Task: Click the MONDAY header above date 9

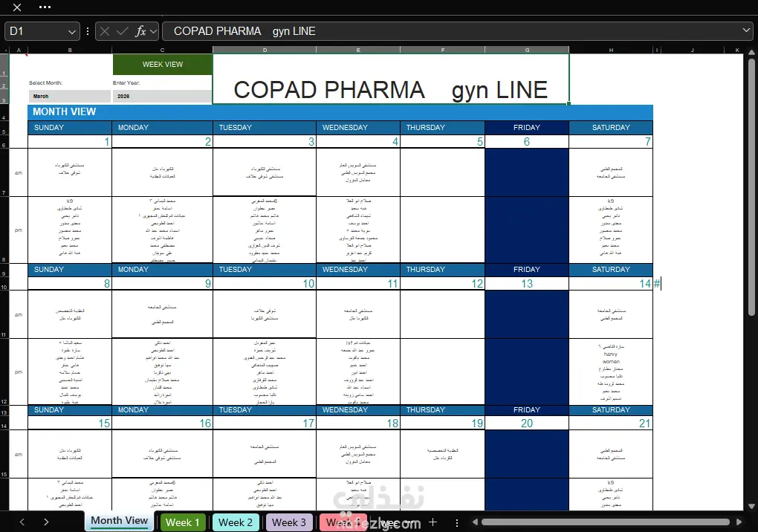Action: click(163, 270)
